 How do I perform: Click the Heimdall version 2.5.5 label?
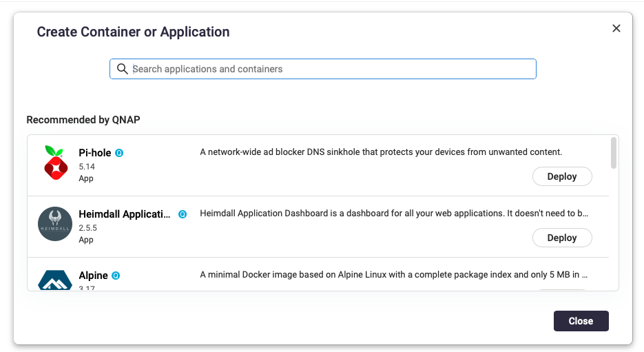[x=87, y=227]
